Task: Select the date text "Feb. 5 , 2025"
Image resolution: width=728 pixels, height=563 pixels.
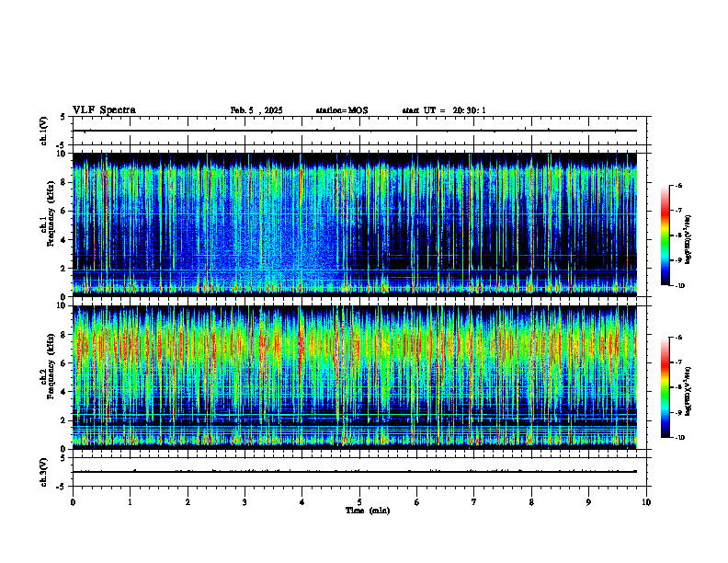Action: click(256, 110)
